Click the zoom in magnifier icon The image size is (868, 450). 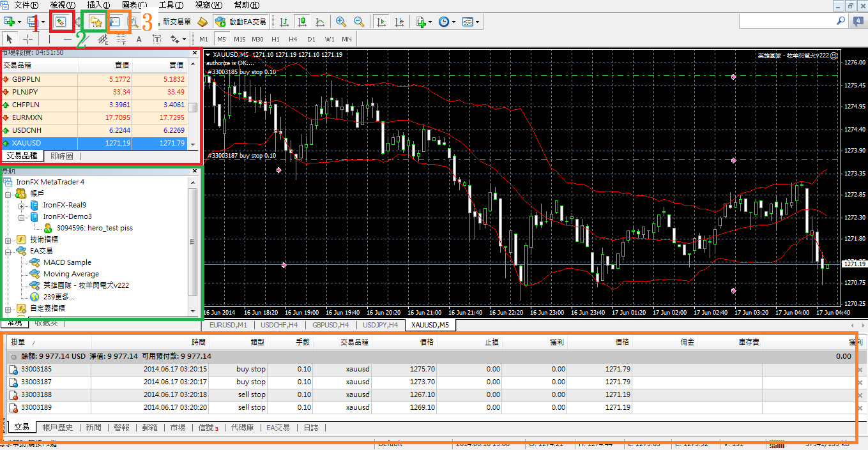coord(341,22)
